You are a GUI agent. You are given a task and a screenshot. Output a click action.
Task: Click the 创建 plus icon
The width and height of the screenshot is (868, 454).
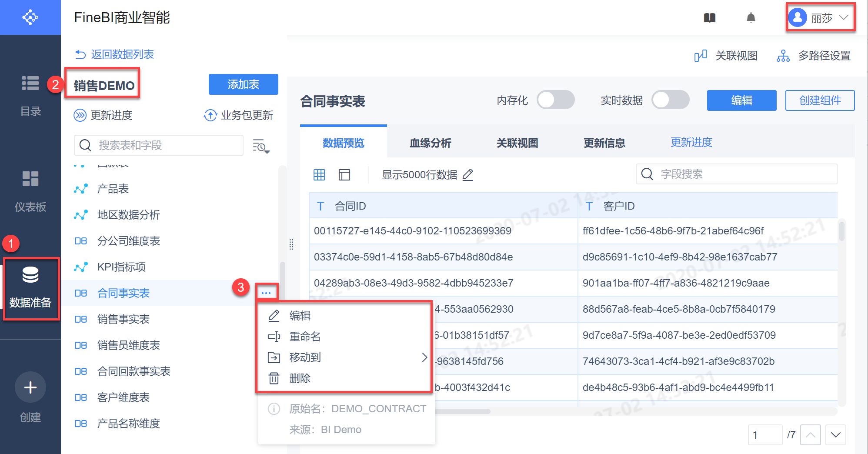point(30,387)
